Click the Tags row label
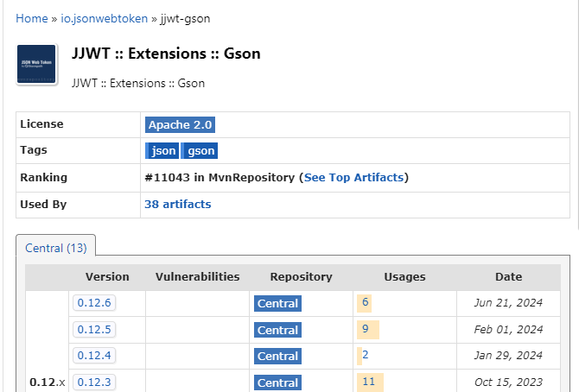 [34, 150]
